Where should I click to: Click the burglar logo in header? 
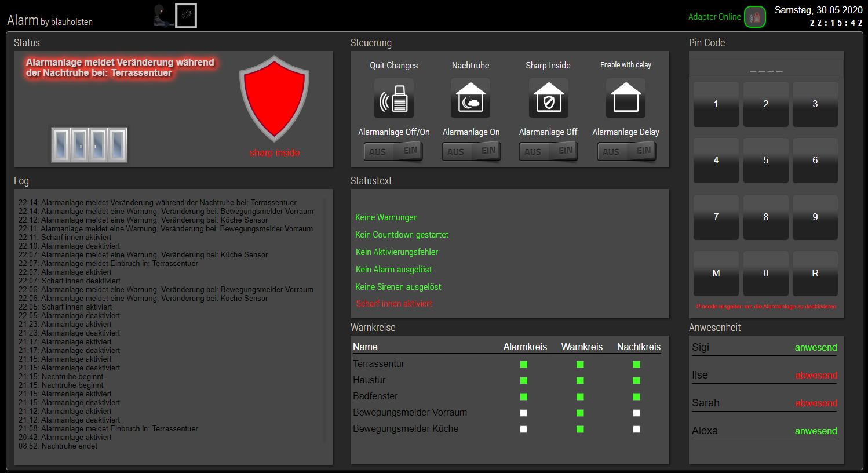click(175, 15)
